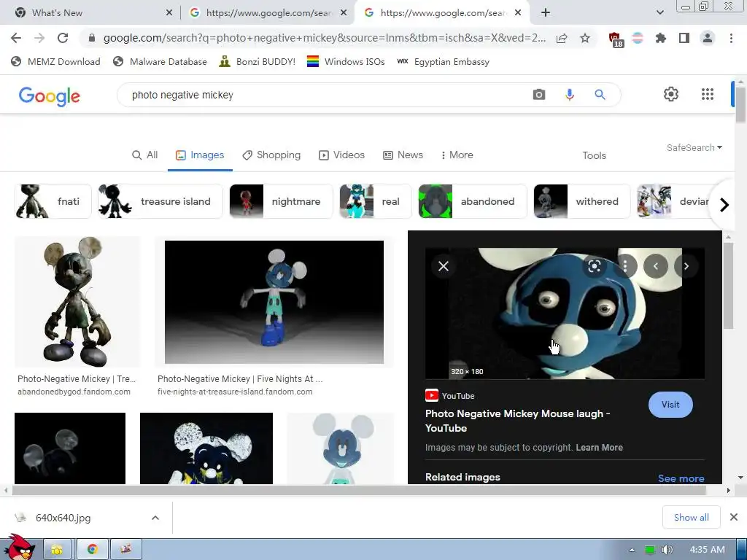Open the Google apps grid

pos(708,94)
